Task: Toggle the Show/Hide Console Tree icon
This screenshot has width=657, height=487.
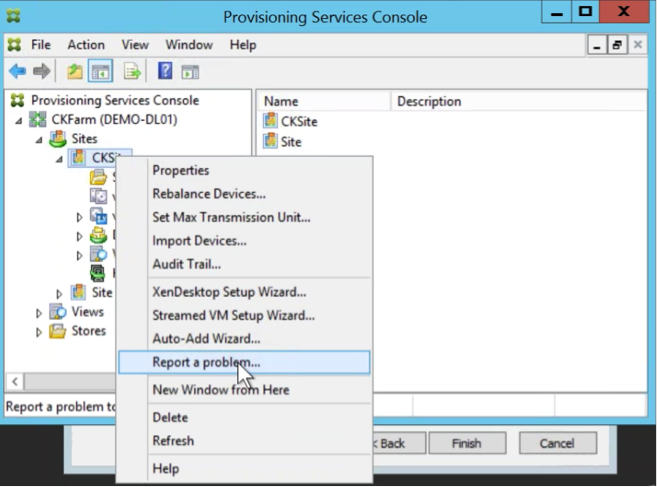Action: point(100,71)
